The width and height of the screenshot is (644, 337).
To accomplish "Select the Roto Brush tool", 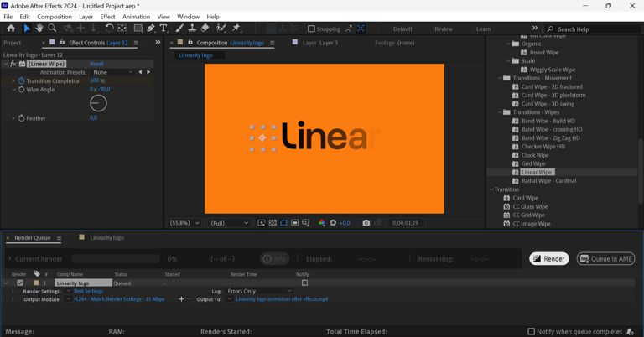I will coord(221,29).
